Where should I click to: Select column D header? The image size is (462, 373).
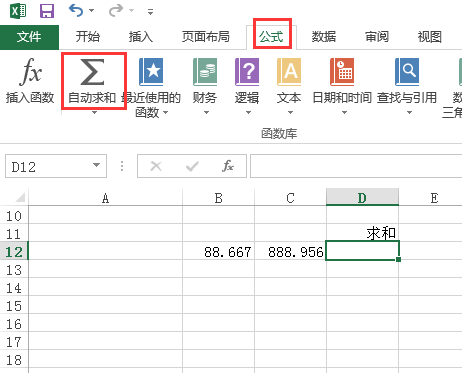(362, 198)
